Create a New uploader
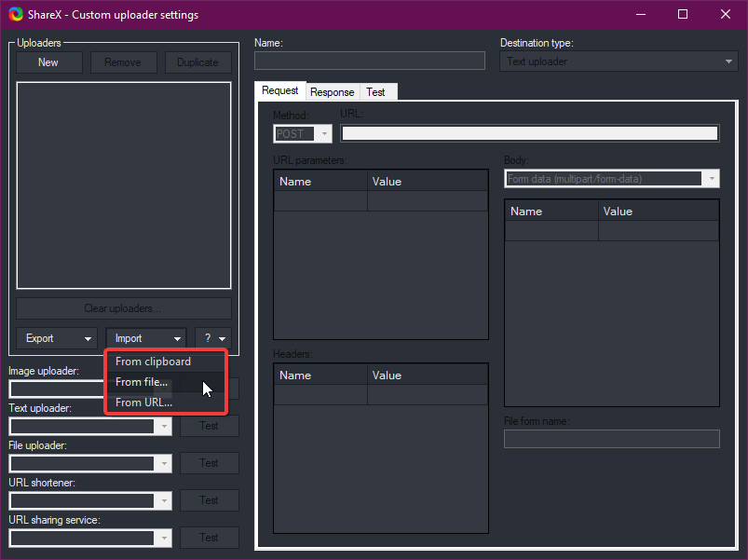This screenshot has height=560, width=748. pyautogui.click(x=48, y=62)
